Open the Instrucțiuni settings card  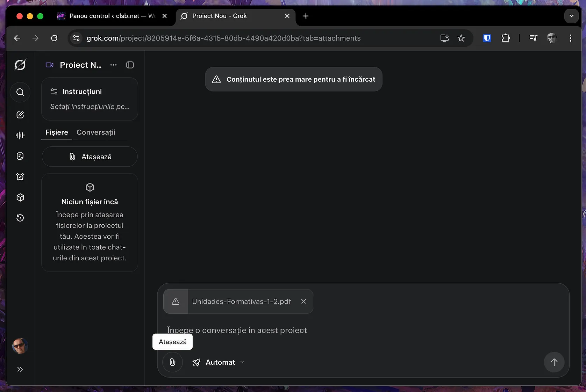click(x=90, y=99)
